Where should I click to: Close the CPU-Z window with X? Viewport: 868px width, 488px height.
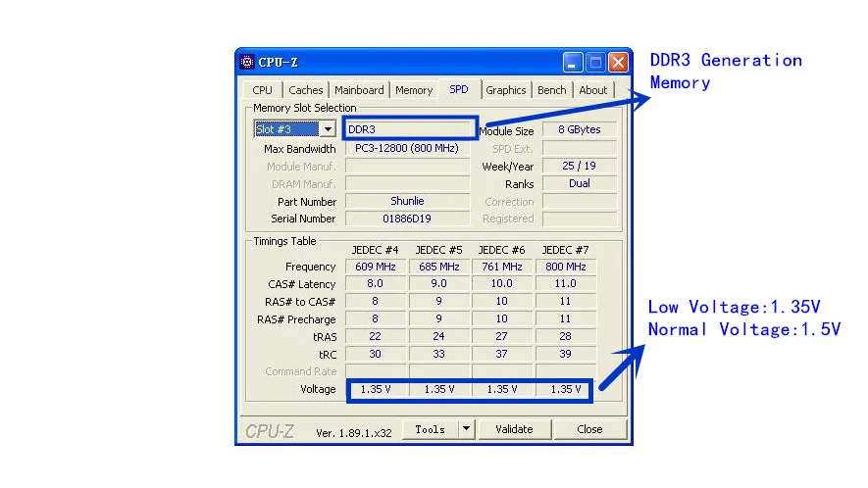click(618, 62)
